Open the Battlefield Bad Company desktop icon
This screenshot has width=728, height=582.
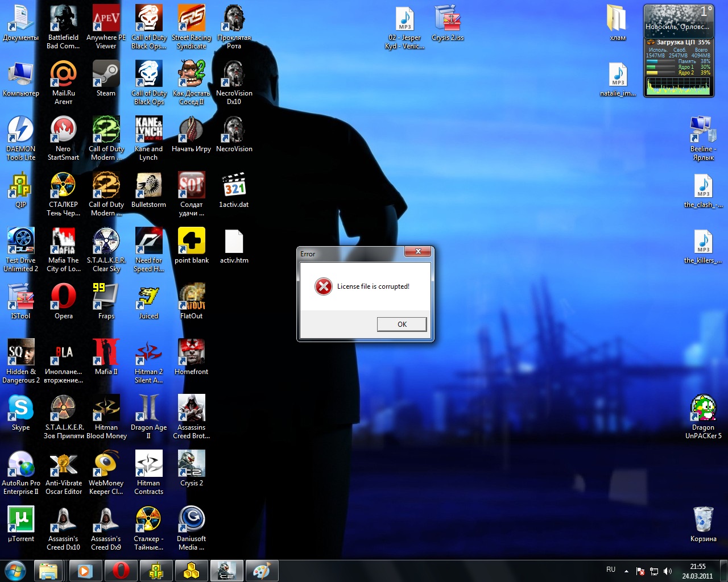(63, 27)
